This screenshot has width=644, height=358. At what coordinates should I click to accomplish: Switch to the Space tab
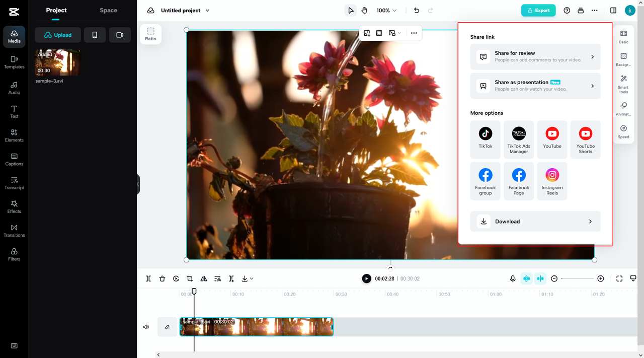108,10
